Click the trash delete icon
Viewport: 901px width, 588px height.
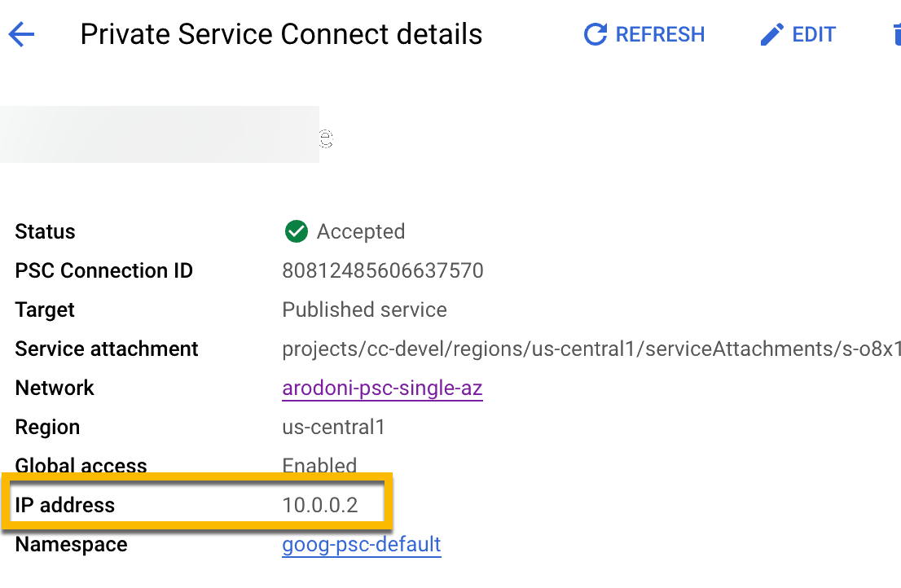click(896, 34)
